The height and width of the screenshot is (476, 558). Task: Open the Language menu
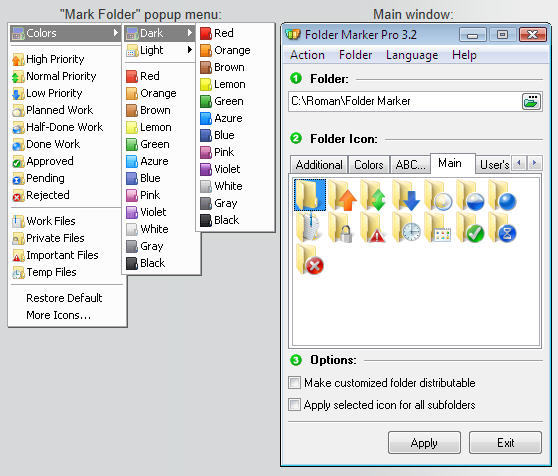412,55
